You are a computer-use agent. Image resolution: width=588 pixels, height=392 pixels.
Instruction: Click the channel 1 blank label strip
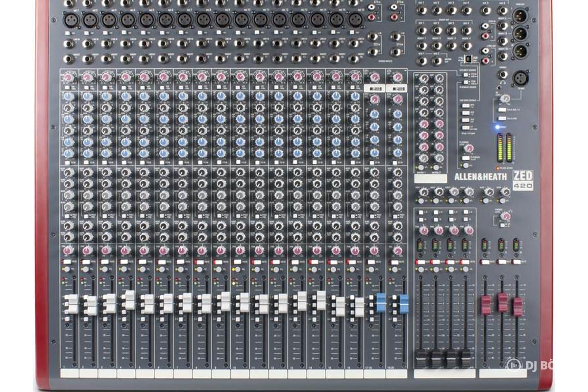point(70,374)
